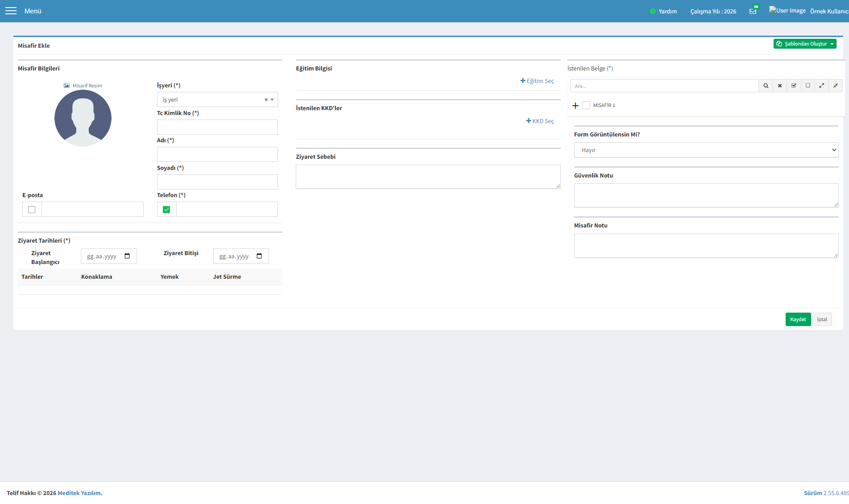Screen dimensions: 849x504
Task: Uncheck all documents using the empty square icon
Action: tap(808, 86)
